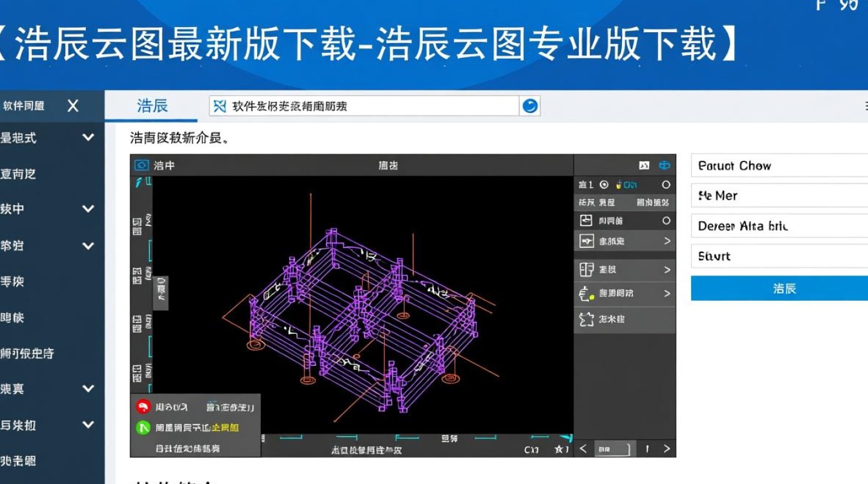Expand the first sidebar category's down chevron
Screen dimensions: 868x484
click(87, 137)
